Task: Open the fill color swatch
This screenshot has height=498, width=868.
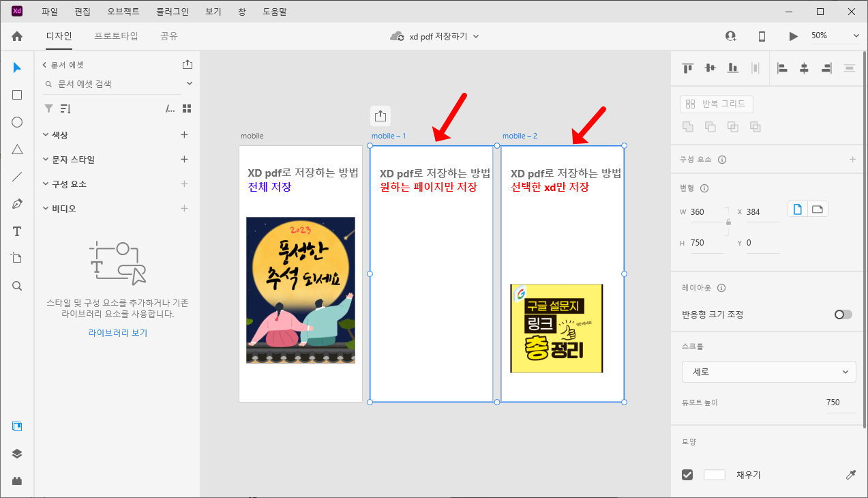Action: pos(715,474)
